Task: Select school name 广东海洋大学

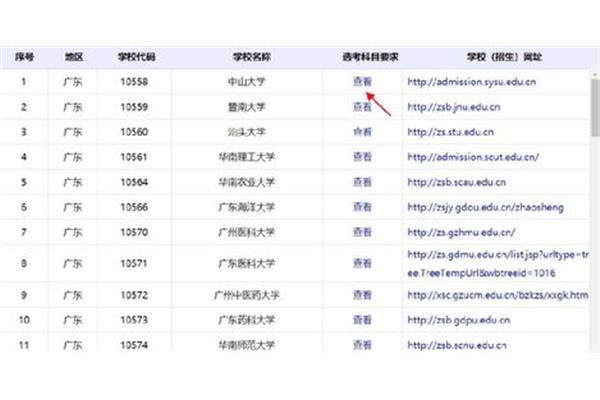Action: tap(246, 207)
